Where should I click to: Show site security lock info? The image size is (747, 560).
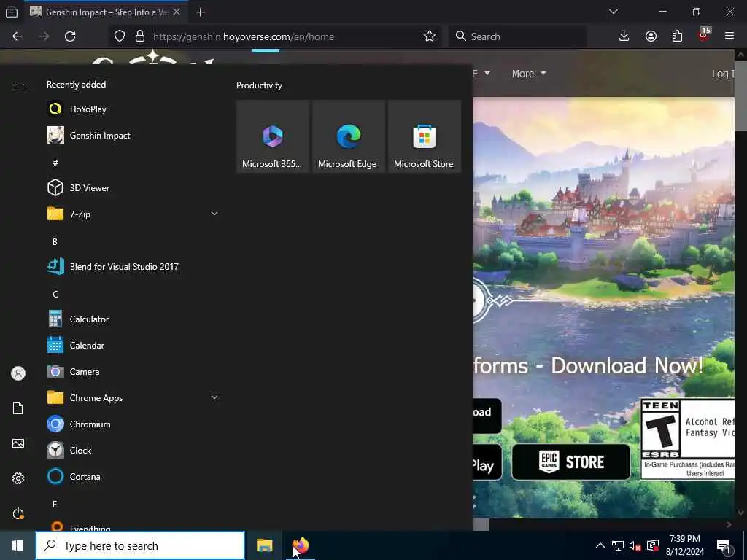coord(139,36)
